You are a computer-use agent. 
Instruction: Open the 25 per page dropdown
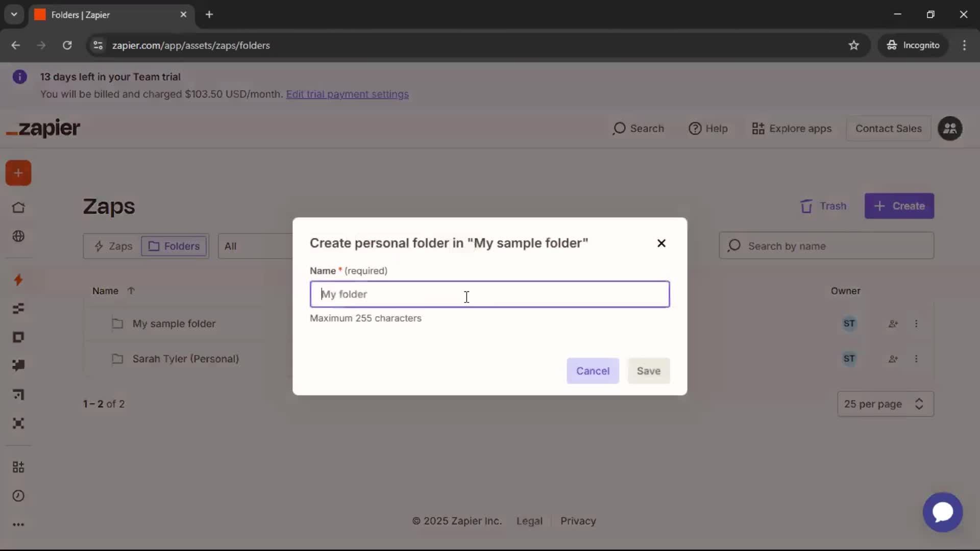click(885, 404)
